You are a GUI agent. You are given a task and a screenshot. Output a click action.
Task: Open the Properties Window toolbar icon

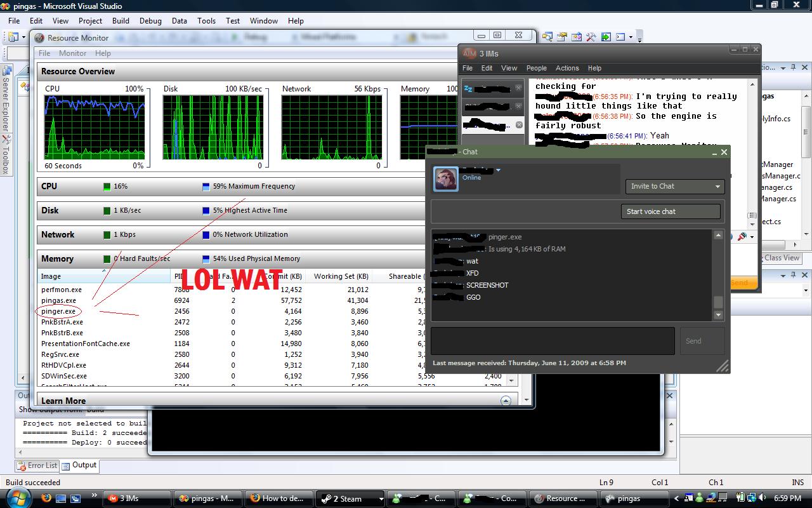point(562,37)
